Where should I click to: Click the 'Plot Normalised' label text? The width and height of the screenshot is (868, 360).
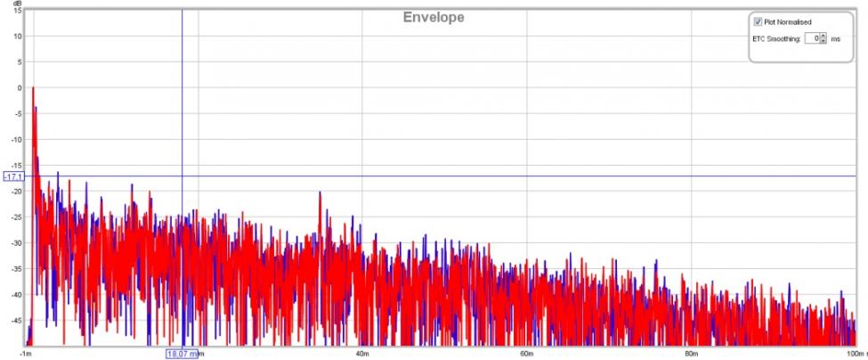(x=788, y=22)
